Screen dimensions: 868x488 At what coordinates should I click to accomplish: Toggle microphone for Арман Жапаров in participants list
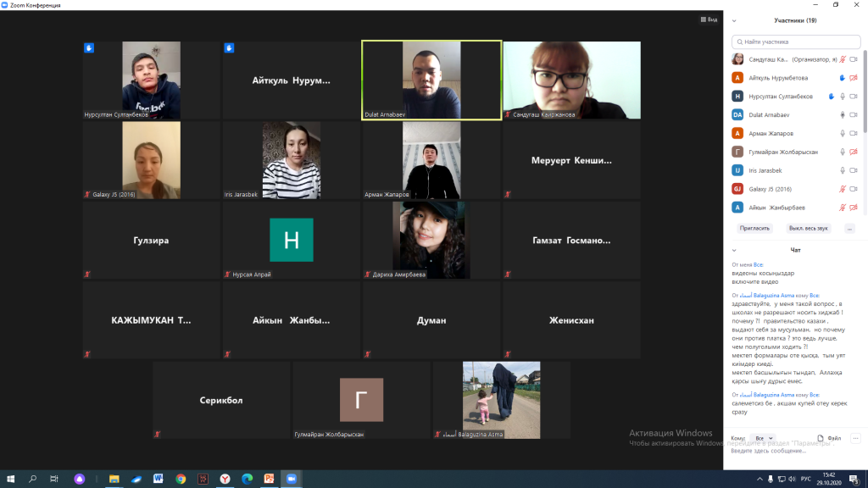(x=843, y=133)
